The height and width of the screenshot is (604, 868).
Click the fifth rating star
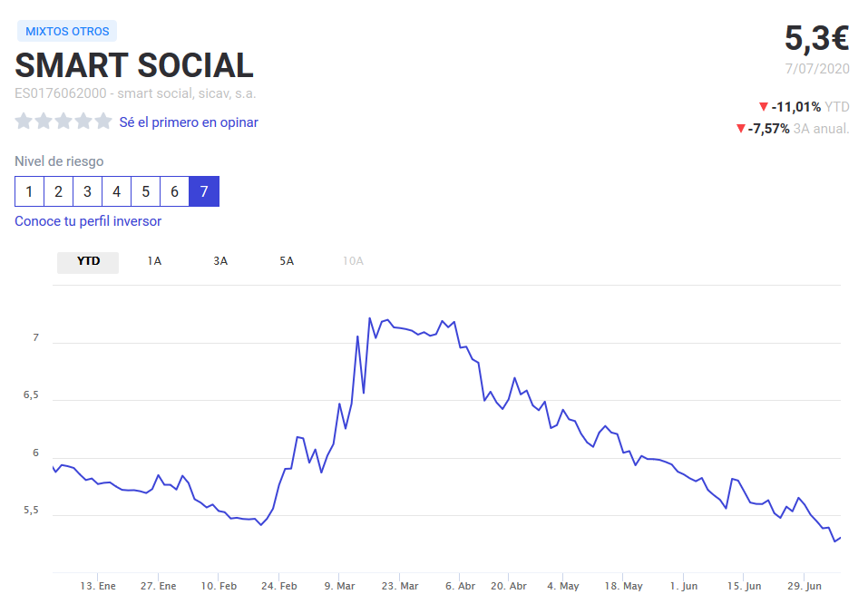[x=103, y=122]
